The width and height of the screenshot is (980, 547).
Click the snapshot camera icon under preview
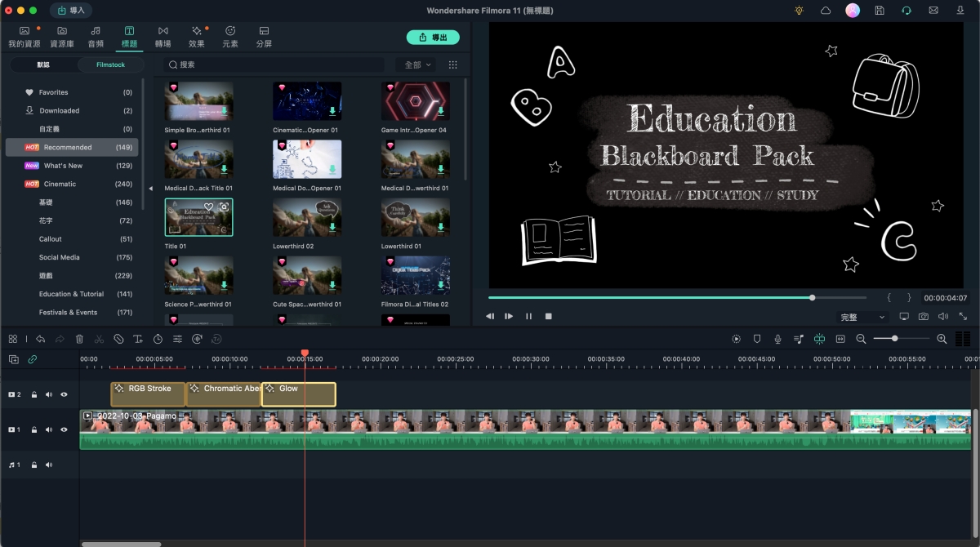click(923, 316)
